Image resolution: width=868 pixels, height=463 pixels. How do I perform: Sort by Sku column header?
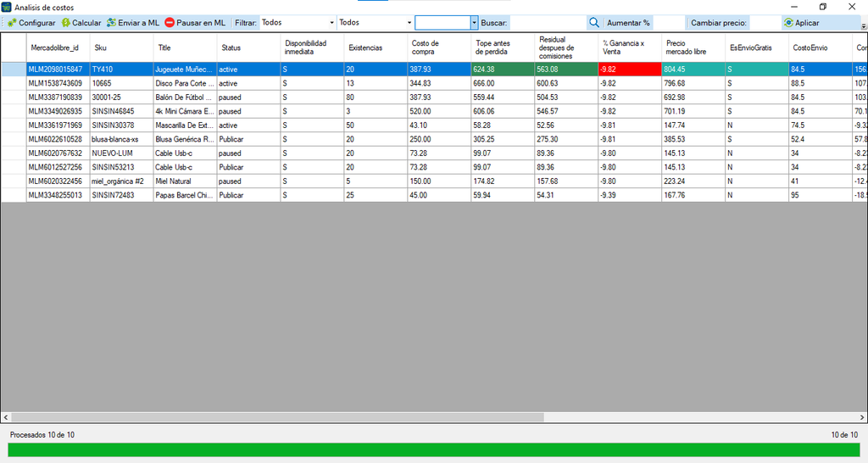pos(122,47)
